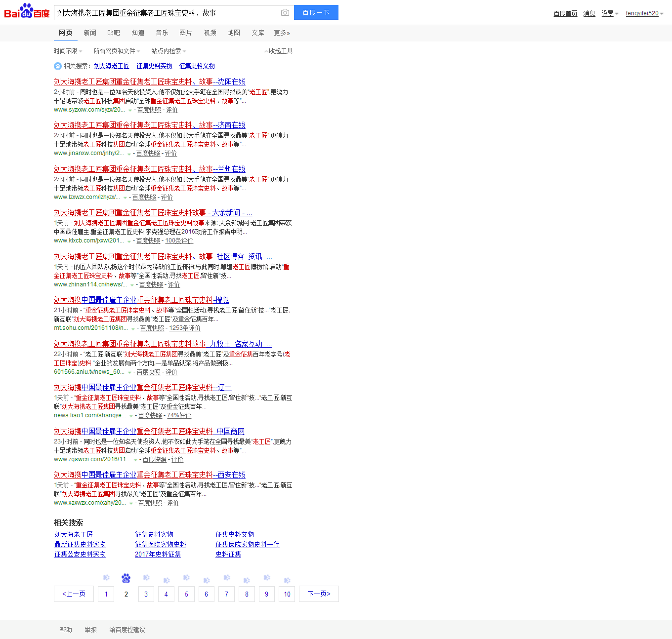
Task: Click related search 征集医院实物史料一行
Action: click(x=248, y=545)
